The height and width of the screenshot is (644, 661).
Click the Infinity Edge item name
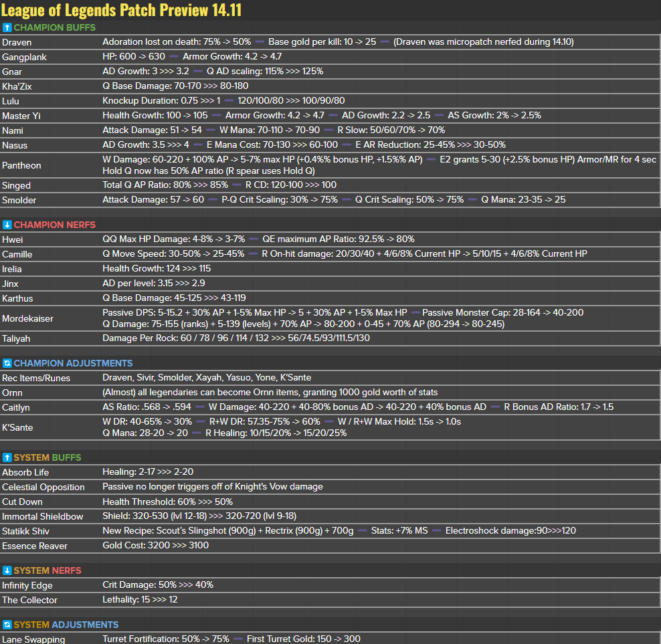(27, 585)
